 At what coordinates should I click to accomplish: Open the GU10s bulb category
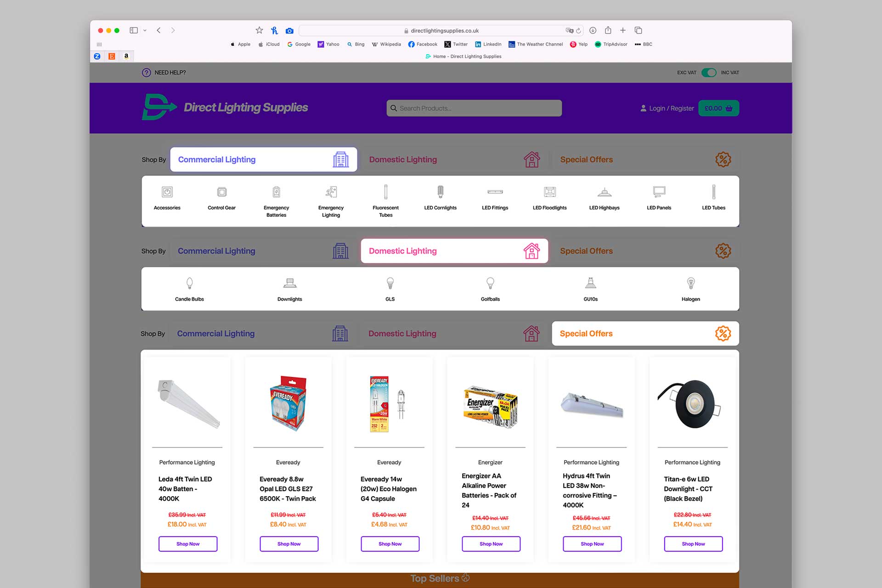click(590, 283)
